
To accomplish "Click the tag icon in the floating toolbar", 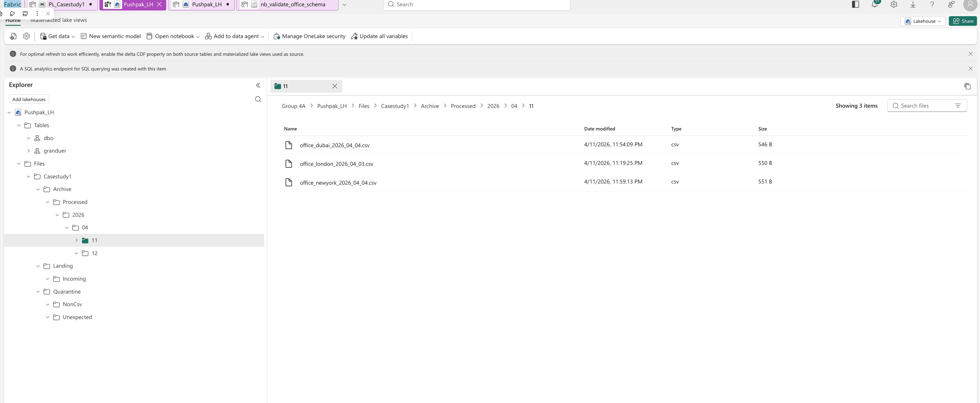I will (x=12, y=14).
